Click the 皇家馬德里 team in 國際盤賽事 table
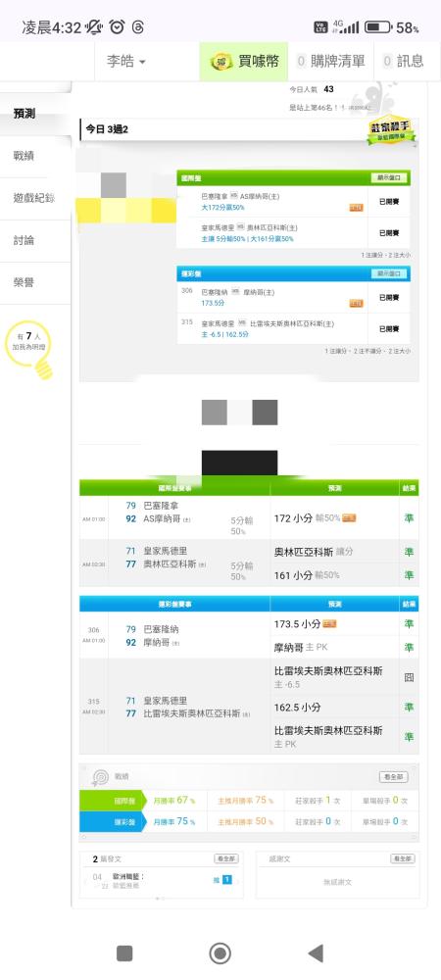Screen dimensions: 441x980 click(x=166, y=551)
